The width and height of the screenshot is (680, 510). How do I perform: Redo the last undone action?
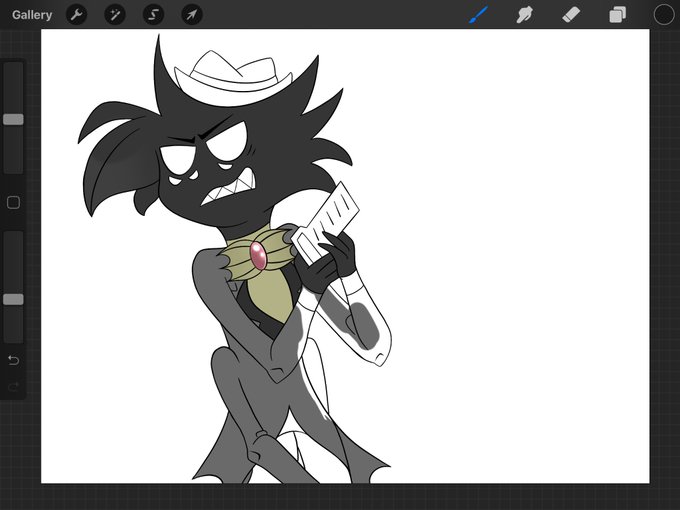point(13,386)
